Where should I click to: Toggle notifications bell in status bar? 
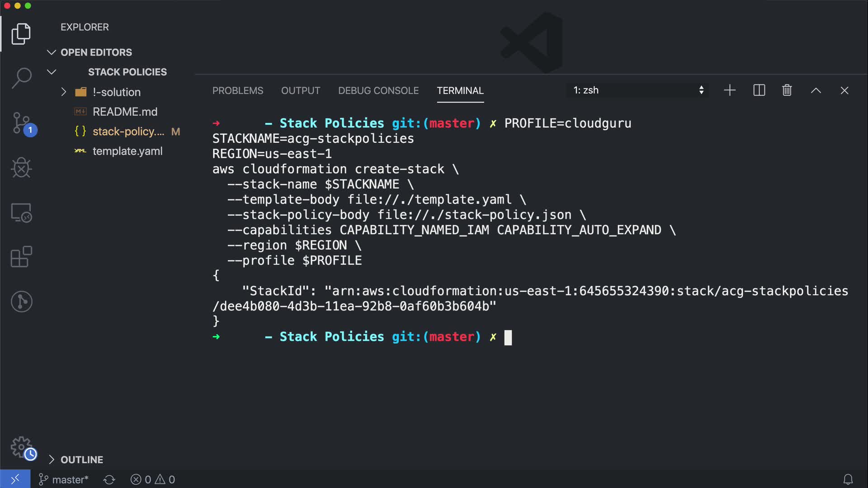(x=848, y=479)
